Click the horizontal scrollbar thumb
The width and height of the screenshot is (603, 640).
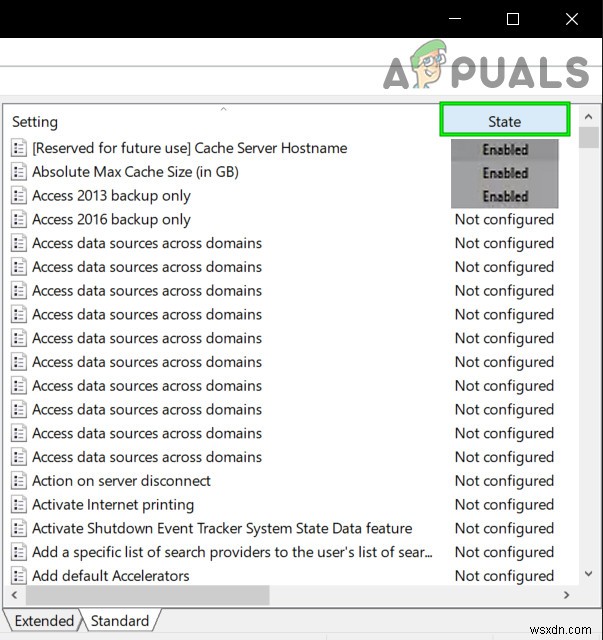pos(147,595)
